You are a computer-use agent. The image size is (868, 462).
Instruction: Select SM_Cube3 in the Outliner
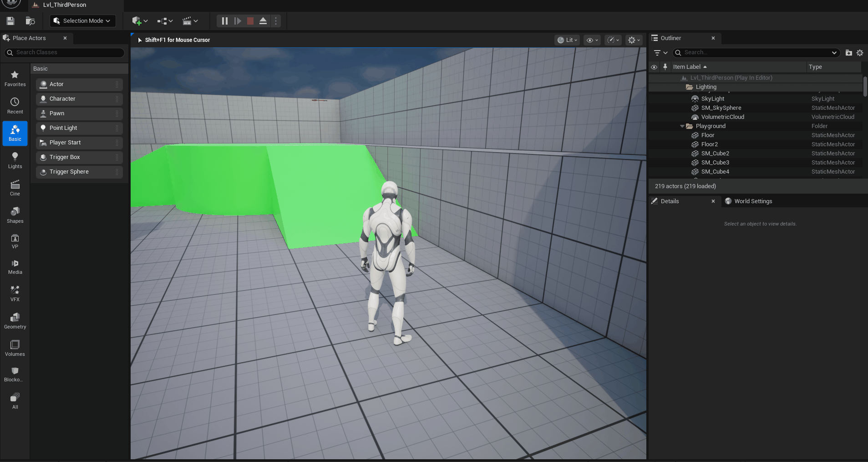(715, 163)
